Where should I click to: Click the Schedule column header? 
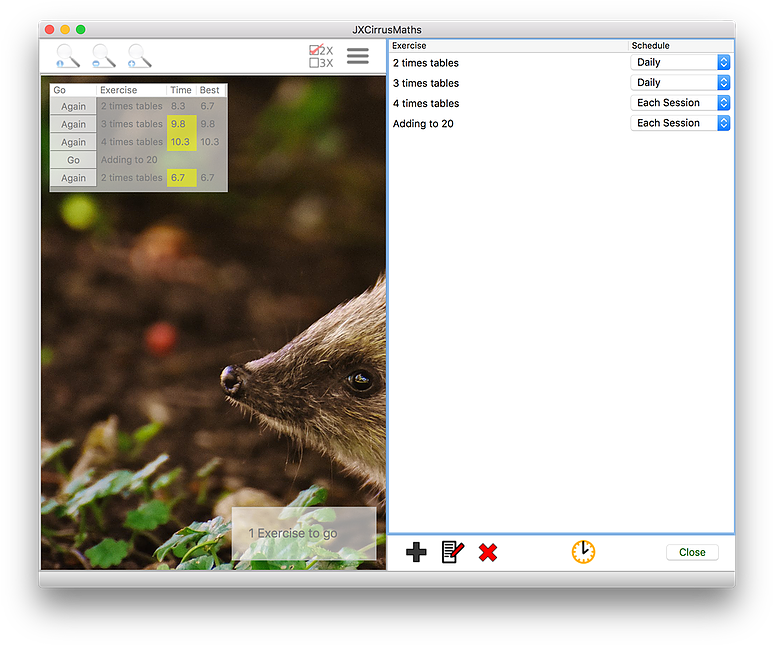pyautogui.click(x=681, y=45)
